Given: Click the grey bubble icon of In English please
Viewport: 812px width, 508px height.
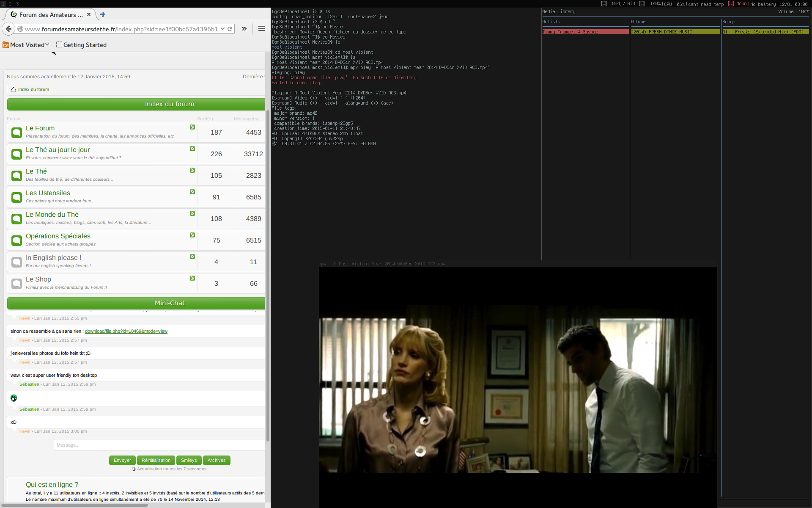Looking at the screenshot, I should coord(16,262).
